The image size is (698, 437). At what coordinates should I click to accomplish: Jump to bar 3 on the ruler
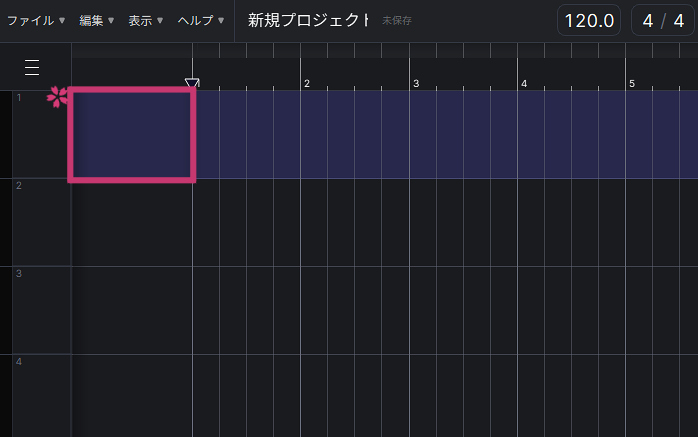(x=416, y=83)
